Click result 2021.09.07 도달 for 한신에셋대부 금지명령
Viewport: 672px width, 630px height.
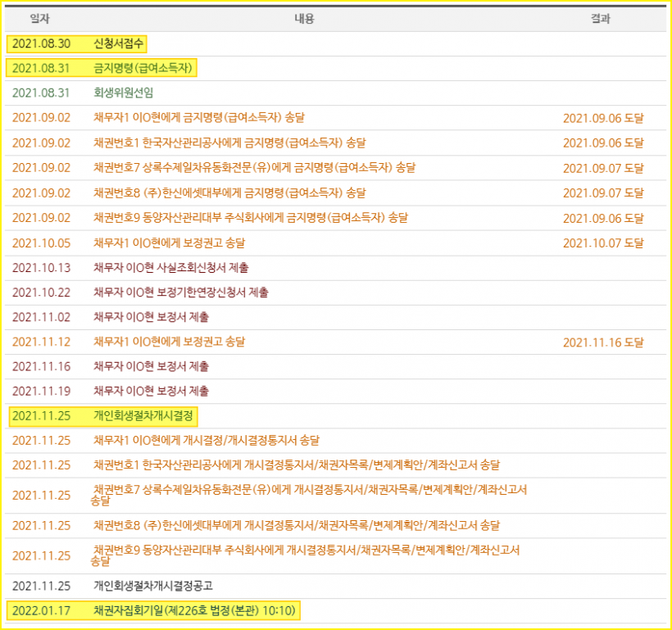coord(603,193)
